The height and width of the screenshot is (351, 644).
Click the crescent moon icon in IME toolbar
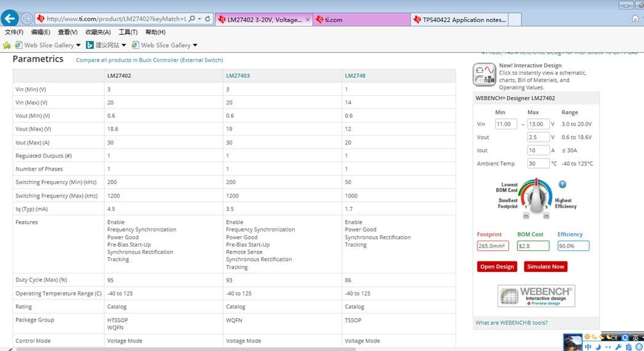tap(598, 347)
